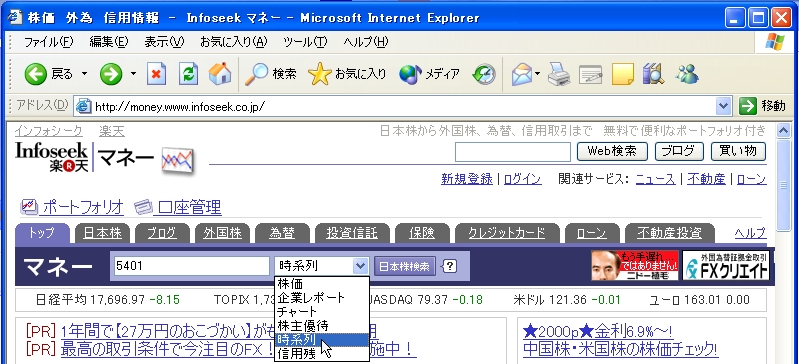Click the Forward arrow button

coord(111,74)
